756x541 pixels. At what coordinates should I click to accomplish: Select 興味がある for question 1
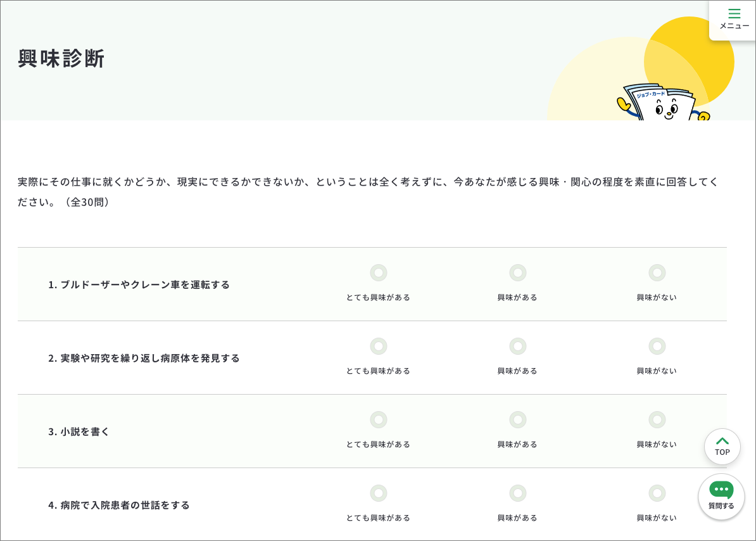[x=517, y=273]
